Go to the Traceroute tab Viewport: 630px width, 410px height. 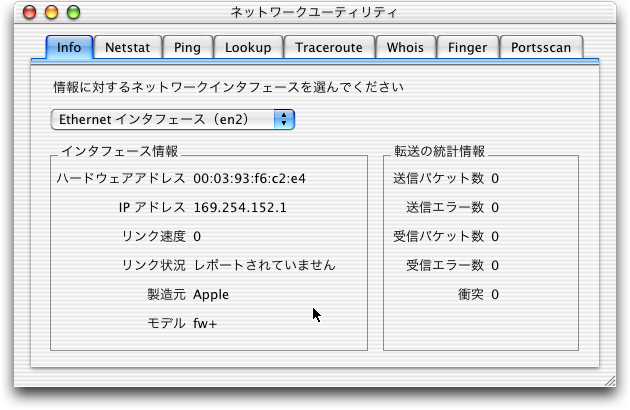[x=329, y=47]
